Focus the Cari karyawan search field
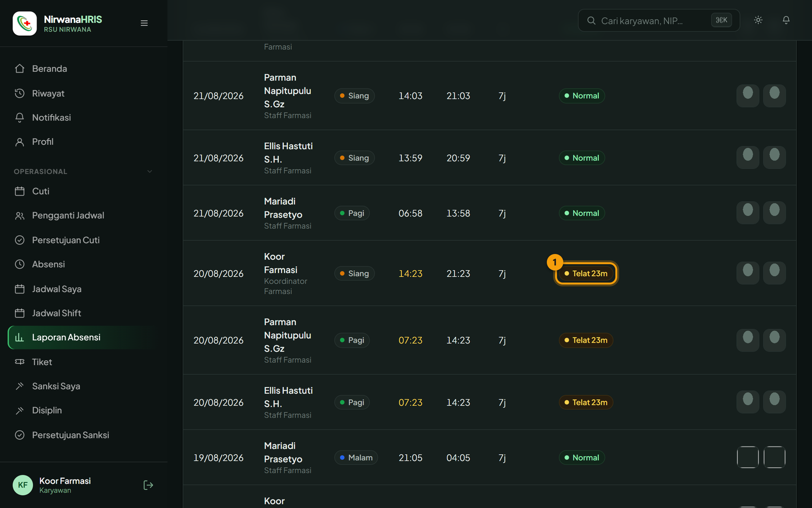 (659, 20)
